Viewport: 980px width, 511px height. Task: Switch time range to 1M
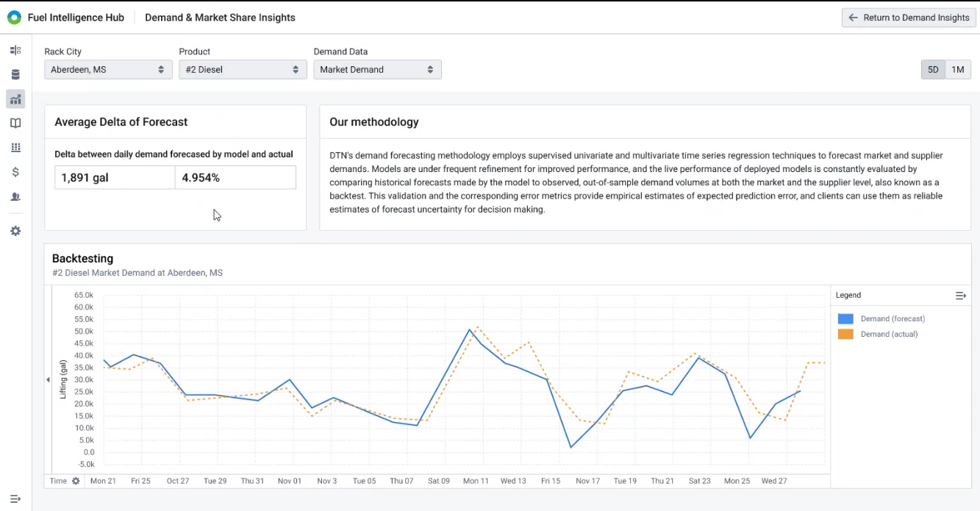[x=957, y=70]
